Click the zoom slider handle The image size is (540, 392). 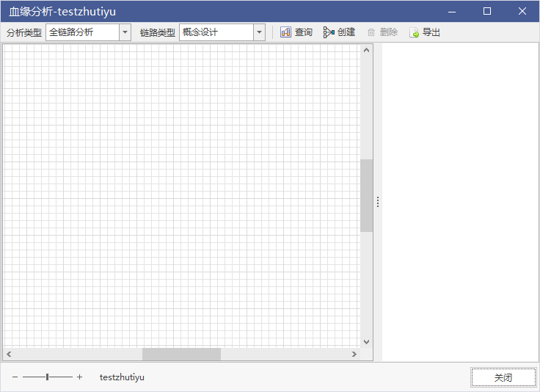coord(47,377)
